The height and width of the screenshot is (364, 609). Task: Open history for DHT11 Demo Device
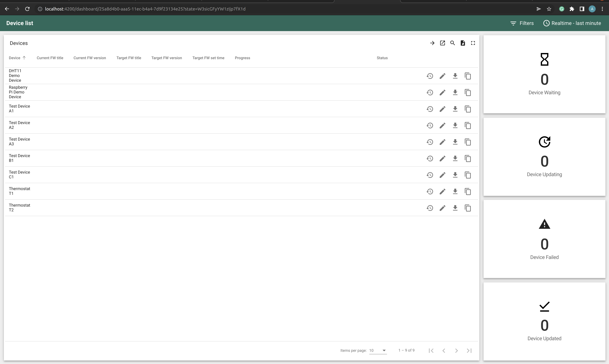(430, 76)
